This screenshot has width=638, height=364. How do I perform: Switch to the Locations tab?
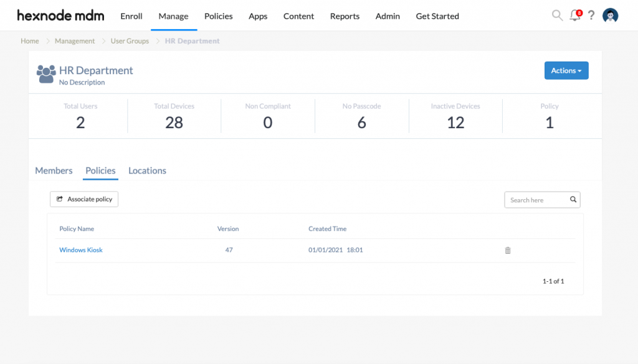[147, 170]
